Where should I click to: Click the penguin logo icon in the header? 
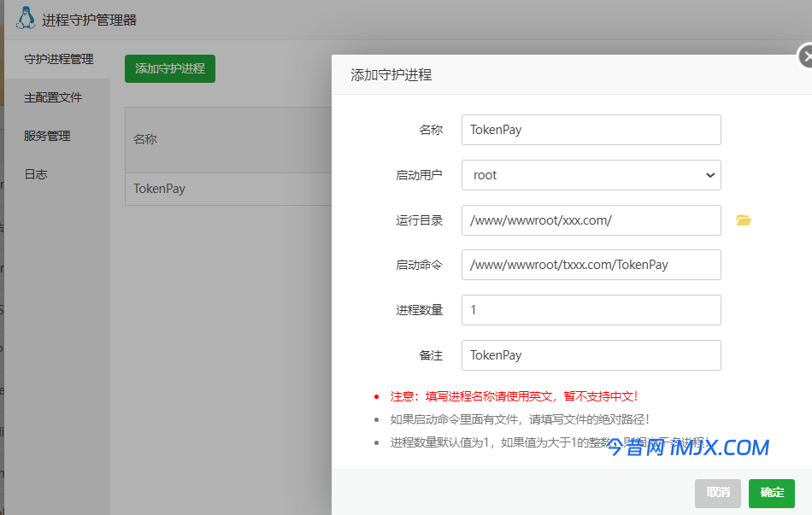26,18
